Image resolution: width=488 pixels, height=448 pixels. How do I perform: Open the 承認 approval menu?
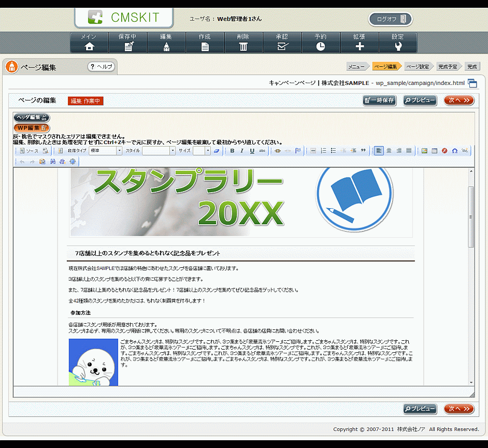(x=282, y=42)
